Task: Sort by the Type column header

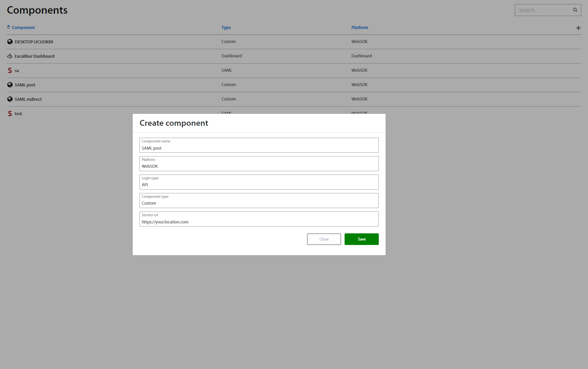Action: coord(226,28)
